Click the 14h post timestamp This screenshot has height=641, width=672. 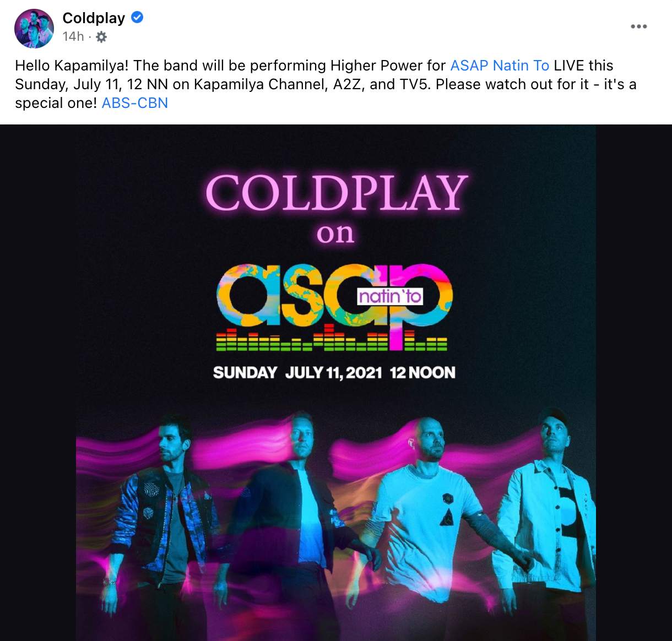73,36
